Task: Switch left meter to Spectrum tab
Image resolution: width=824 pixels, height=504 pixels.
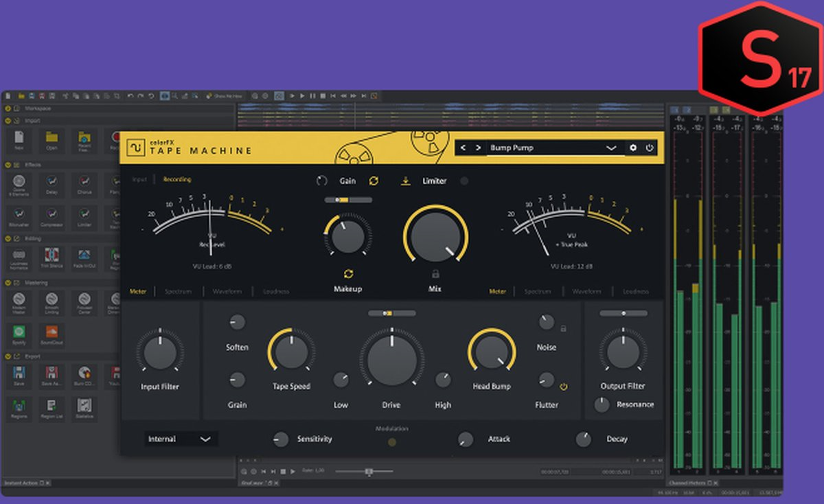Action: click(x=178, y=292)
